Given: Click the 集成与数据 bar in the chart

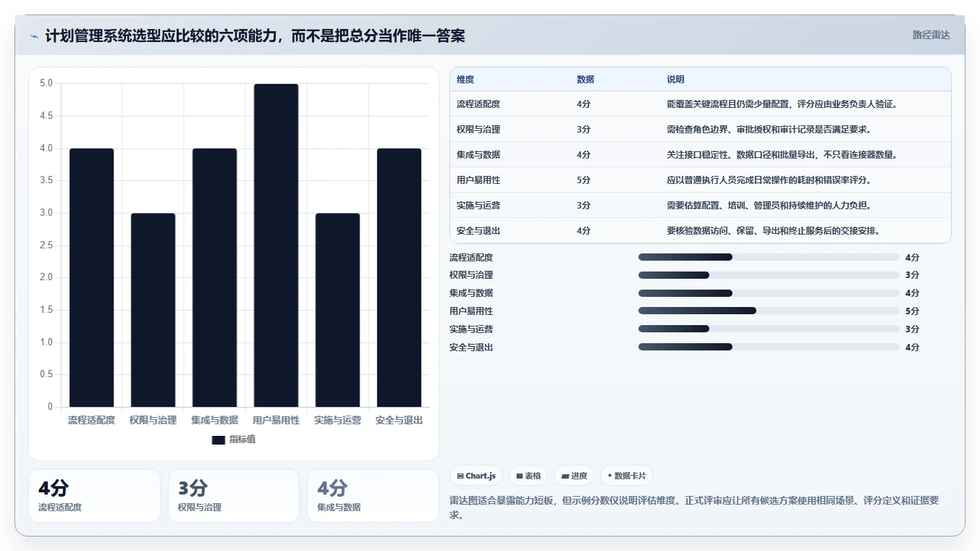Looking at the screenshot, I should pos(214,278).
